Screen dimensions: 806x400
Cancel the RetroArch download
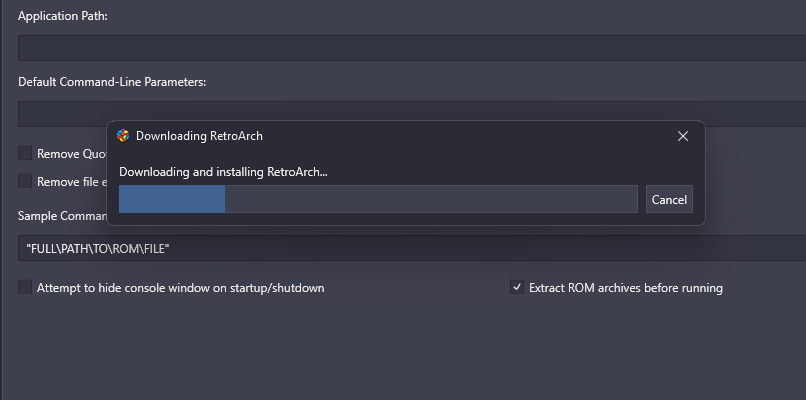[669, 199]
